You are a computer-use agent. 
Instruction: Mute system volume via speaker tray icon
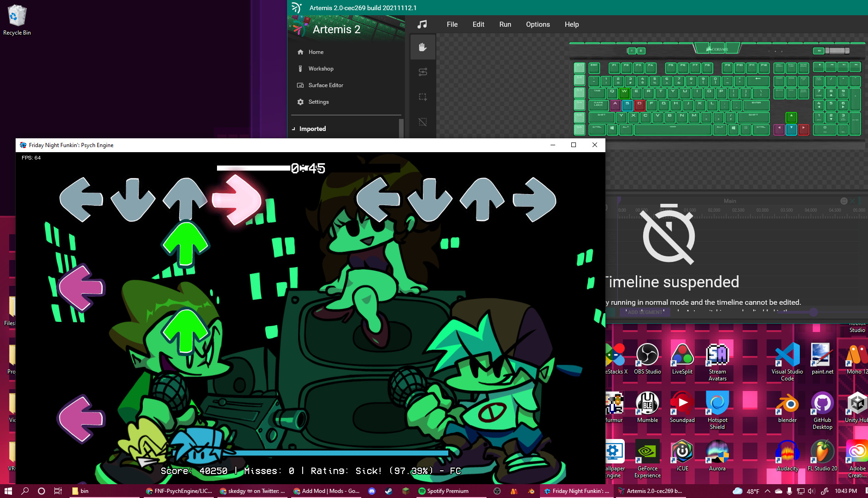point(811,491)
